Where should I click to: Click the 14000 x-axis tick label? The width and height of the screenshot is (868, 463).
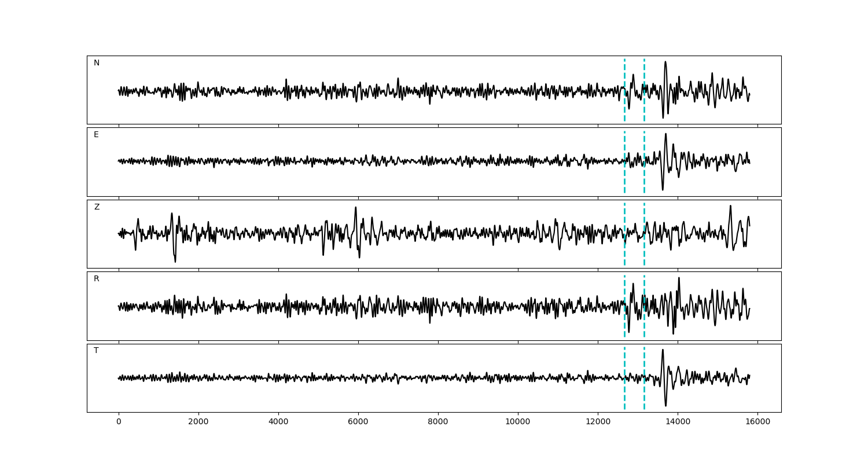click(x=678, y=422)
